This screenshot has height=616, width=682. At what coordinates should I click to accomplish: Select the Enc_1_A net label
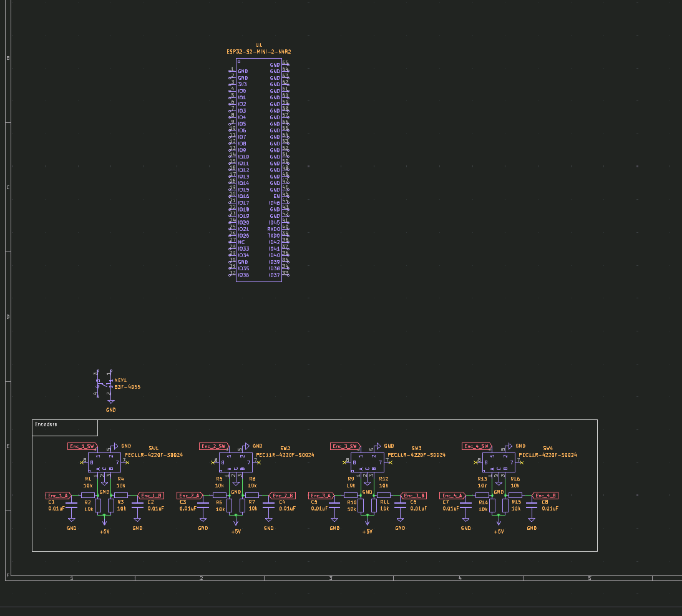[x=59, y=496]
